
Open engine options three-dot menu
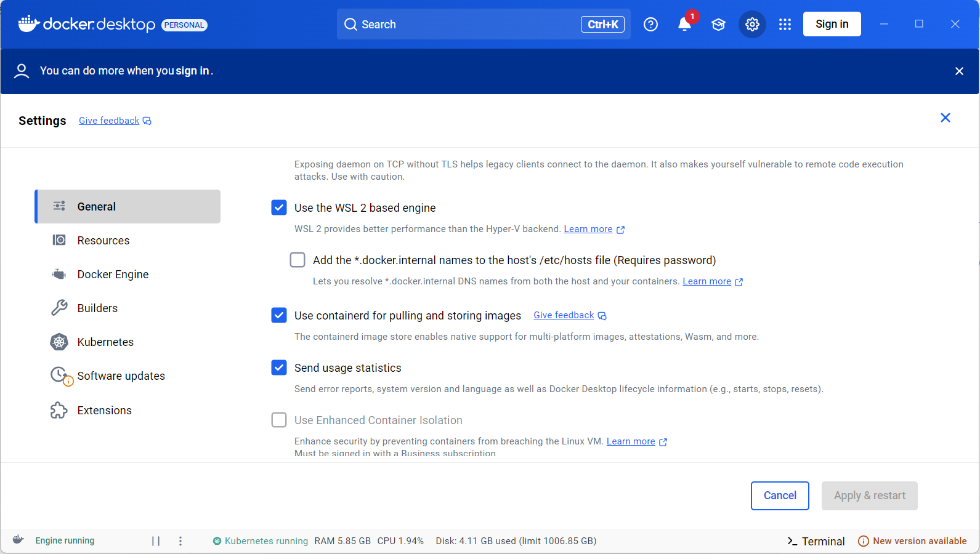coord(180,540)
